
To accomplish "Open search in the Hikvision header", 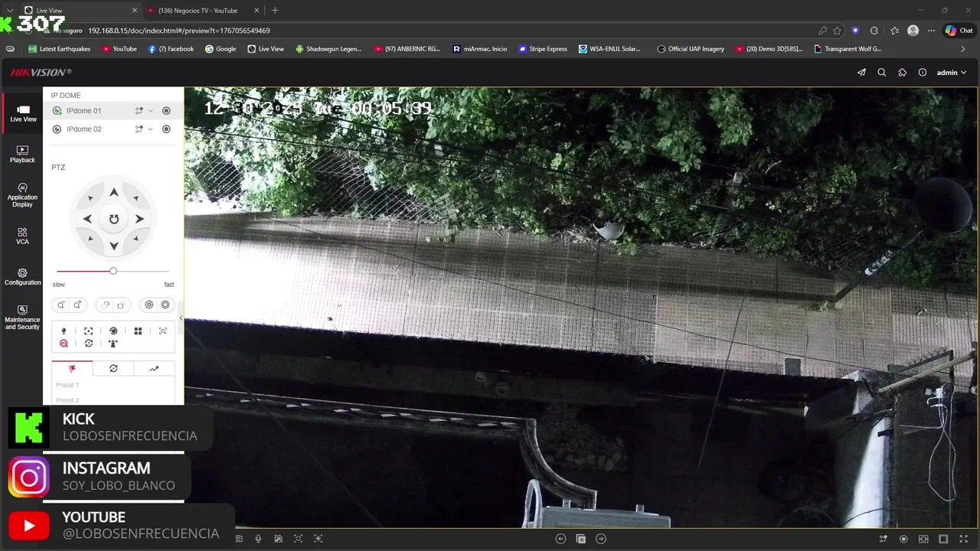I will pos(882,73).
